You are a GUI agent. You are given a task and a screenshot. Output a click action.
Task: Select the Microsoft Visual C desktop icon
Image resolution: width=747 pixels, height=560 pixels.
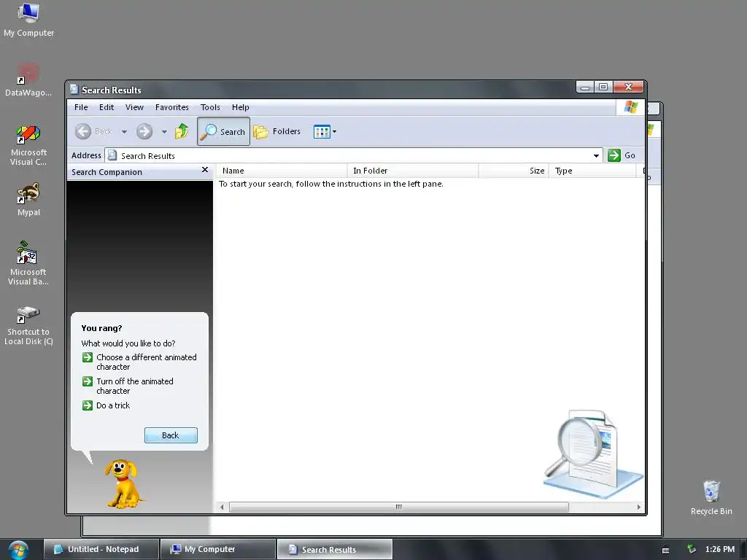coord(28,146)
